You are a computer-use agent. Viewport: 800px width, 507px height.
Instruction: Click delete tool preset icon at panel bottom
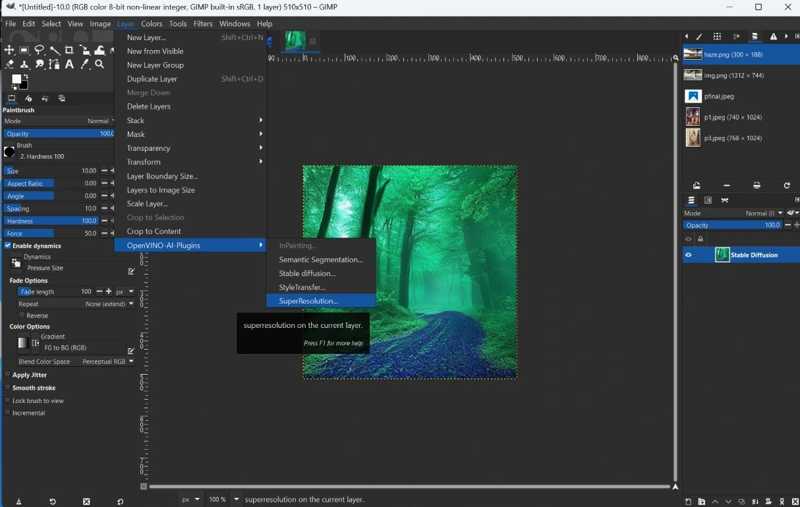86,501
